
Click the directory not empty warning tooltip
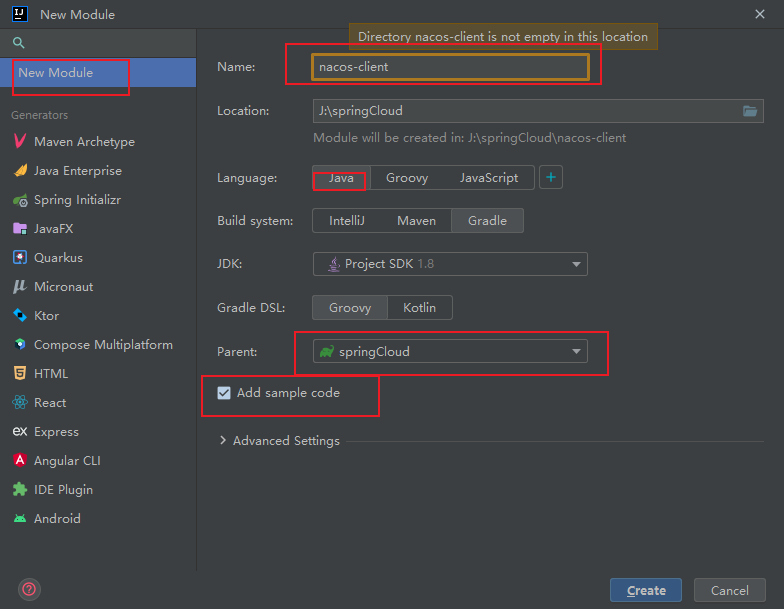click(x=503, y=36)
